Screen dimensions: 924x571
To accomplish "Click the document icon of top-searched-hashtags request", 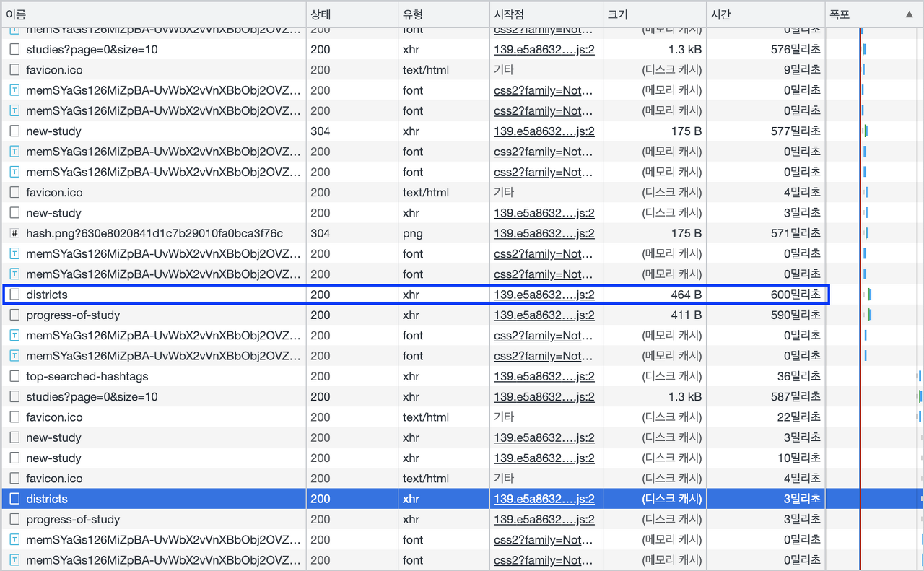I will click(x=14, y=377).
